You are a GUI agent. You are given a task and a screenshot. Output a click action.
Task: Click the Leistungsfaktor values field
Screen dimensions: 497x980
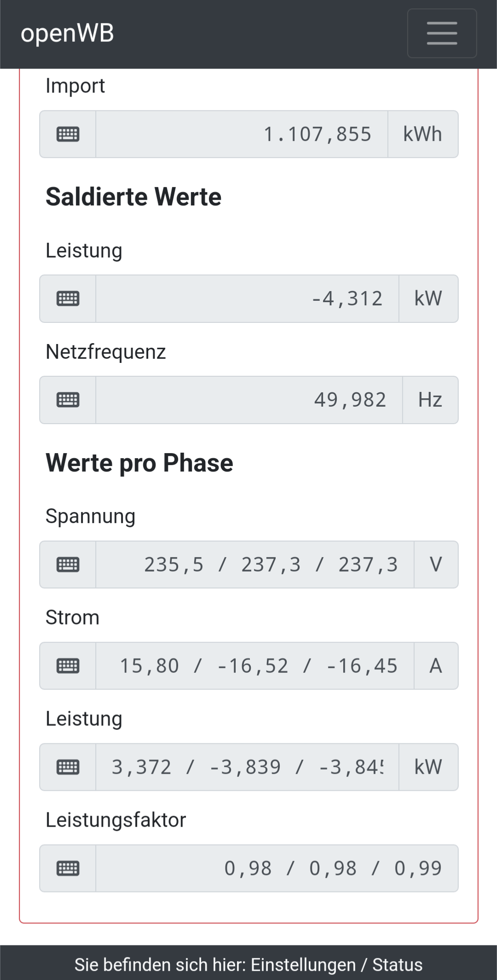pyautogui.click(x=277, y=868)
